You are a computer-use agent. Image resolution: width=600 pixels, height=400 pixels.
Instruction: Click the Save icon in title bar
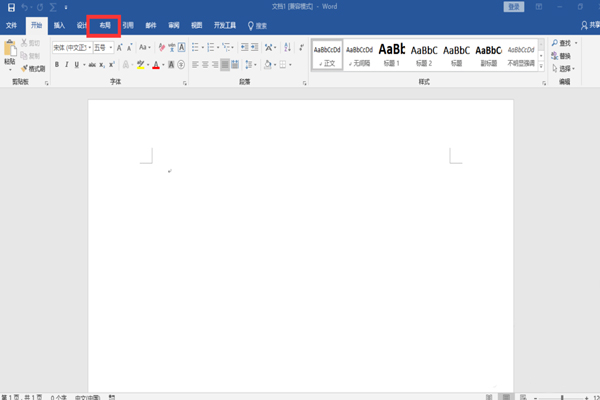pos(11,7)
